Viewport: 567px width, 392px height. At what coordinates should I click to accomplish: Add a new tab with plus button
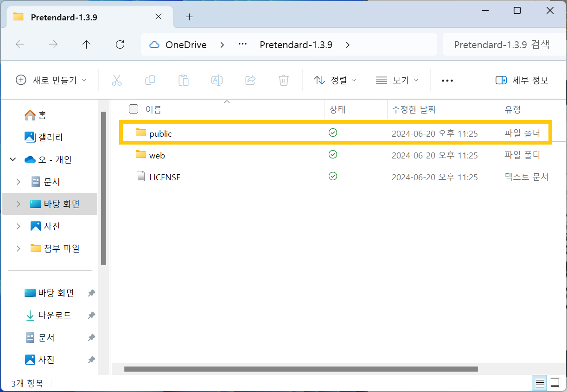click(189, 17)
